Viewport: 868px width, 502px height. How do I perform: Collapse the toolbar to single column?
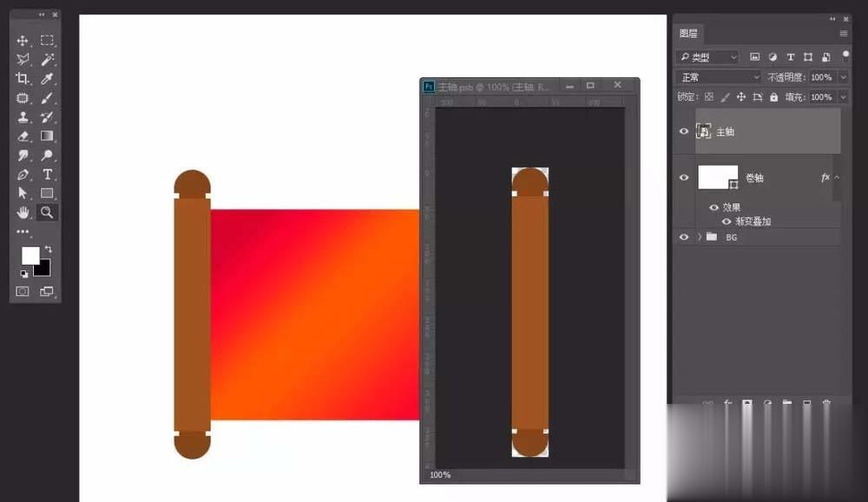pyautogui.click(x=42, y=15)
